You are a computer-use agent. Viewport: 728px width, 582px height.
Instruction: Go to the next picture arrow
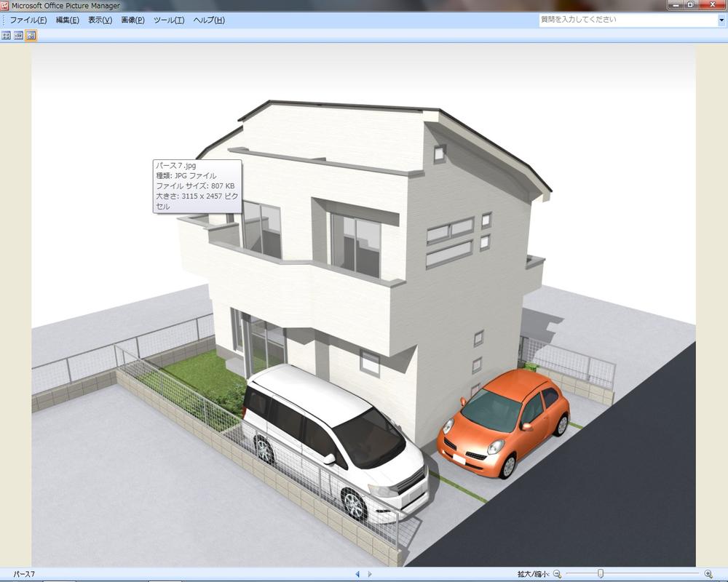click(370, 573)
